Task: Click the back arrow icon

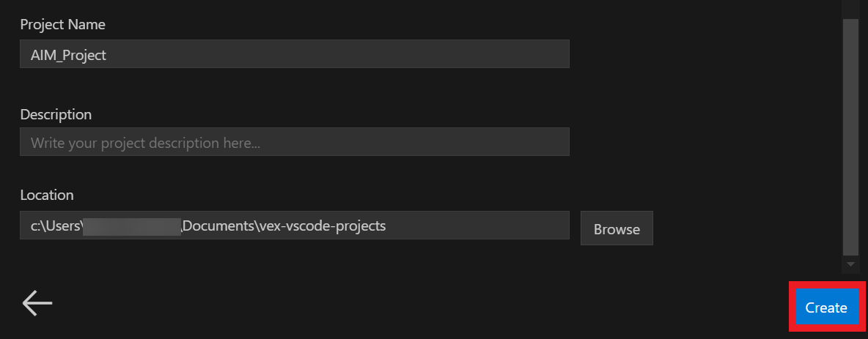Action: coord(37,302)
